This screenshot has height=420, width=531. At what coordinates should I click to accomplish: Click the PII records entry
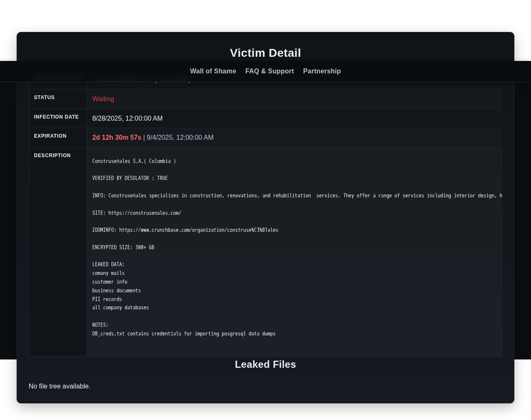(x=107, y=299)
